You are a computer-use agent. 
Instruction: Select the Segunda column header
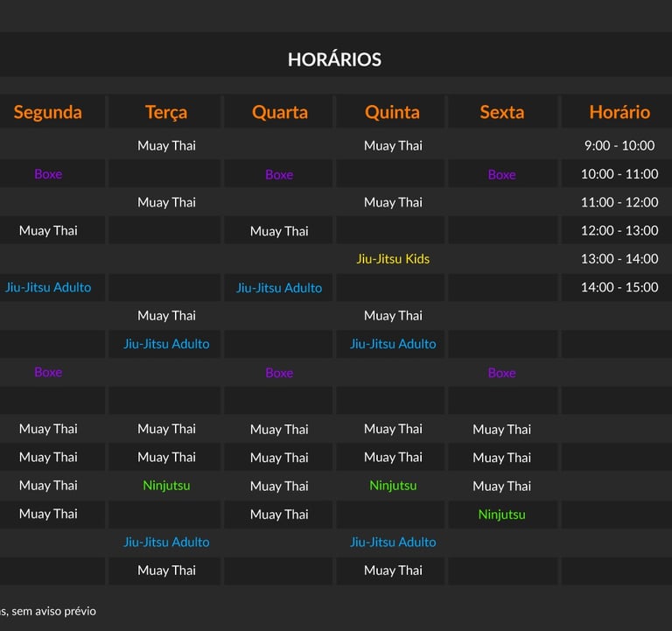pos(47,112)
